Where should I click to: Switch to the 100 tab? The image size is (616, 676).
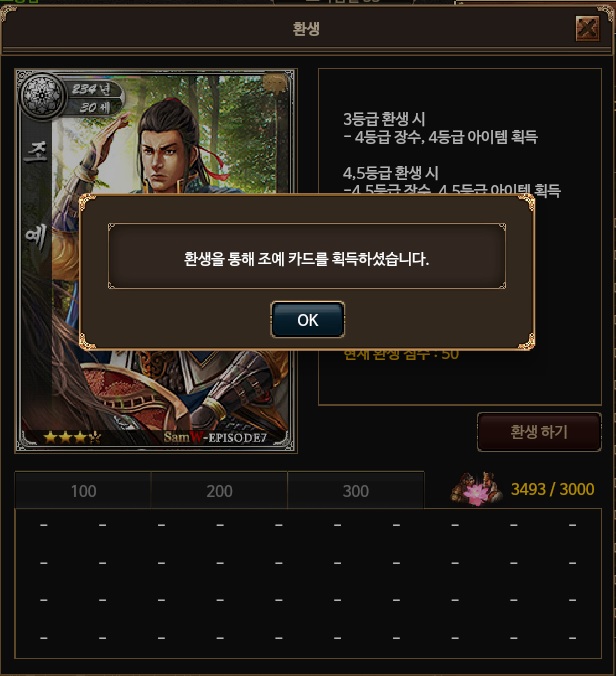pyautogui.click(x=83, y=491)
